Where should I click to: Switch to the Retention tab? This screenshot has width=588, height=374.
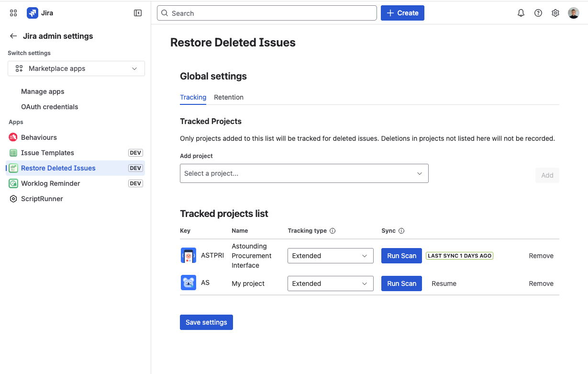tap(229, 97)
